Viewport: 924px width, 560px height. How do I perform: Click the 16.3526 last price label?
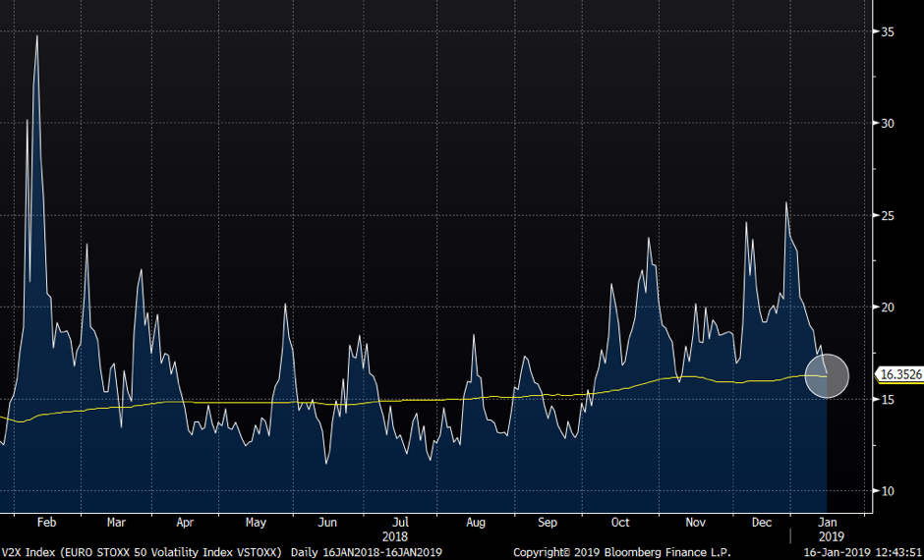(900, 374)
